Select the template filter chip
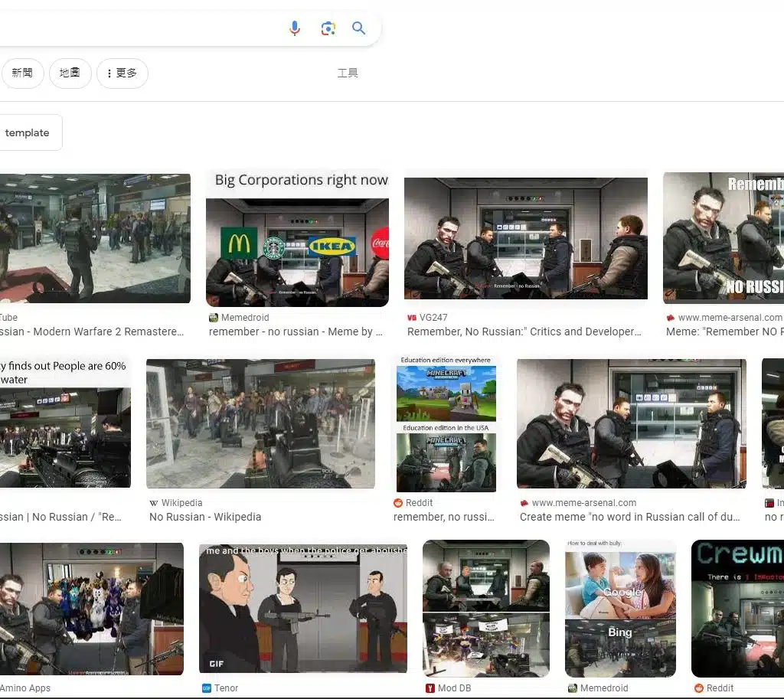 pyautogui.click(x=28, y=133)
